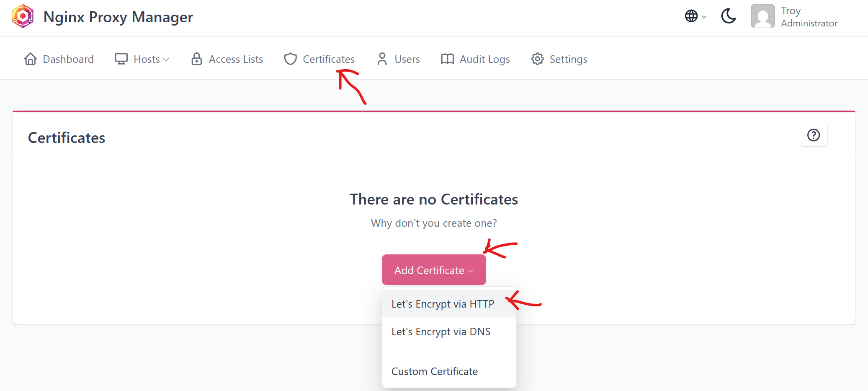The image size is (868, 391).
Task: Click the Nginx Proxy Manager title text
Action: click(118, 17)
